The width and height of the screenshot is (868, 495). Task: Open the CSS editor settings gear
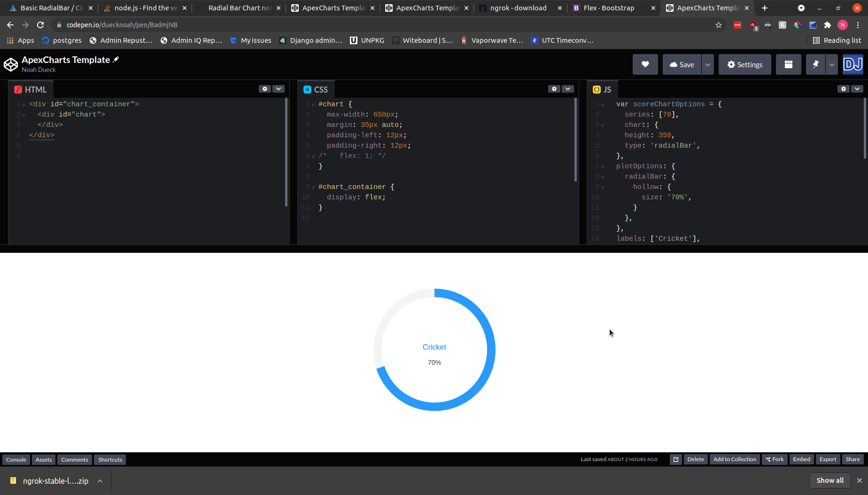(554, 88)
